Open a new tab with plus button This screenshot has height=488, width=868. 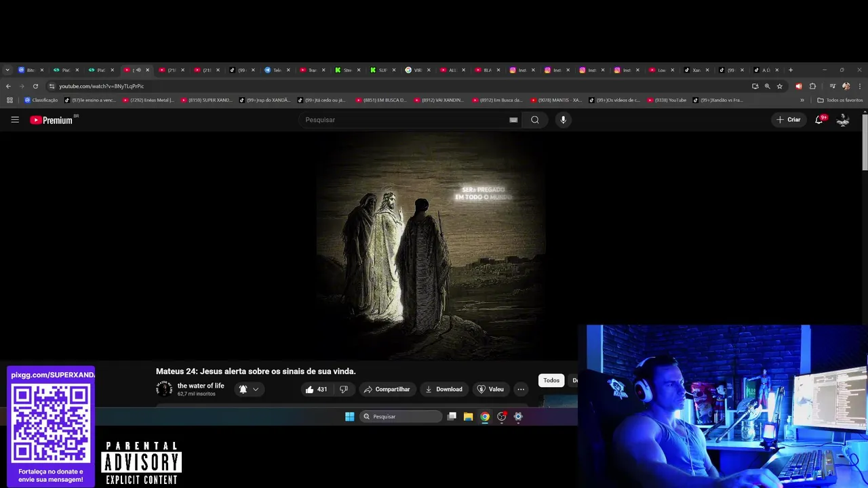pyautogui.click(x=791, y=70)
